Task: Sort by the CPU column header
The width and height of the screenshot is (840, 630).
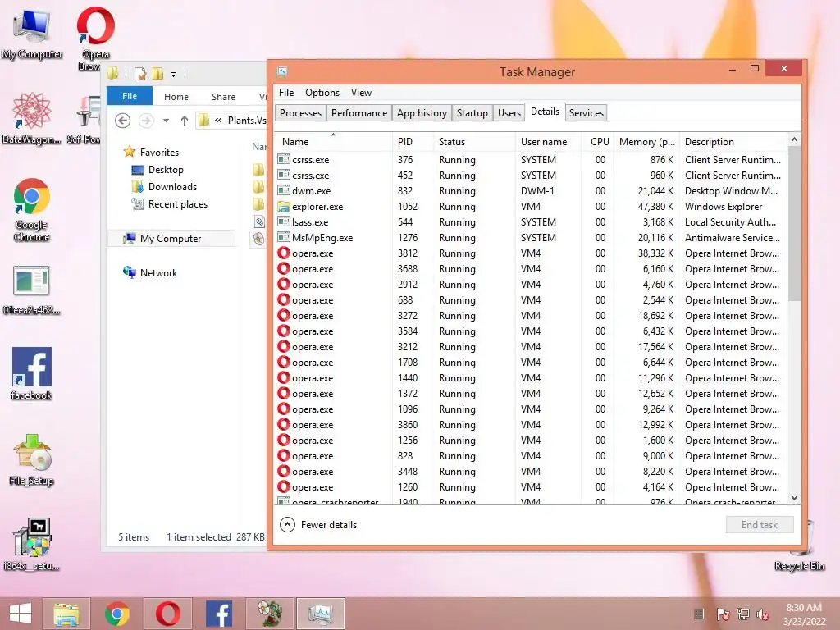Action: 599,141
